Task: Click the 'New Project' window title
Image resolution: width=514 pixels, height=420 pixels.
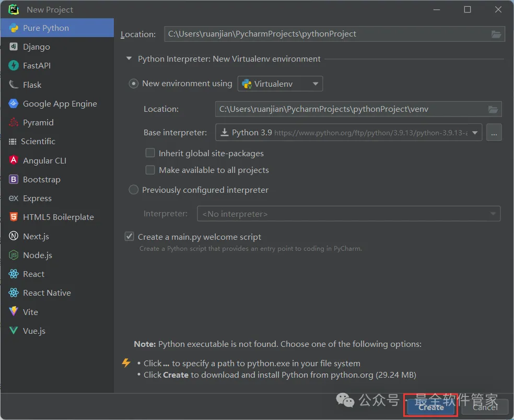Action: point(50,10)
